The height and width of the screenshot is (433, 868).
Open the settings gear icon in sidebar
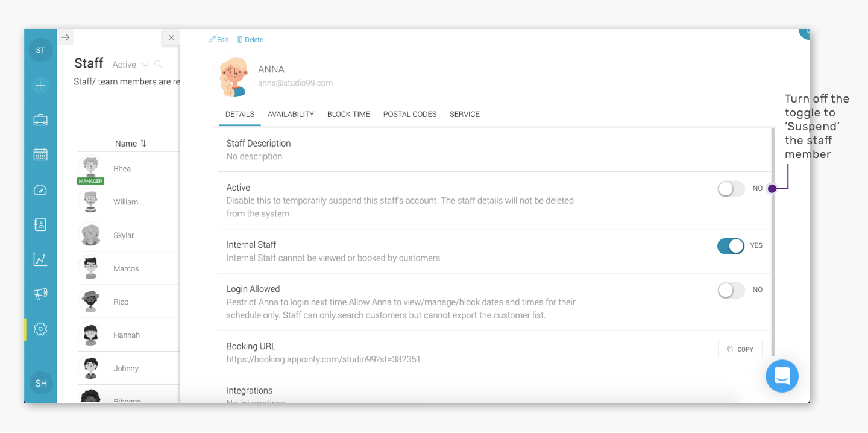[x=40, y=329]
